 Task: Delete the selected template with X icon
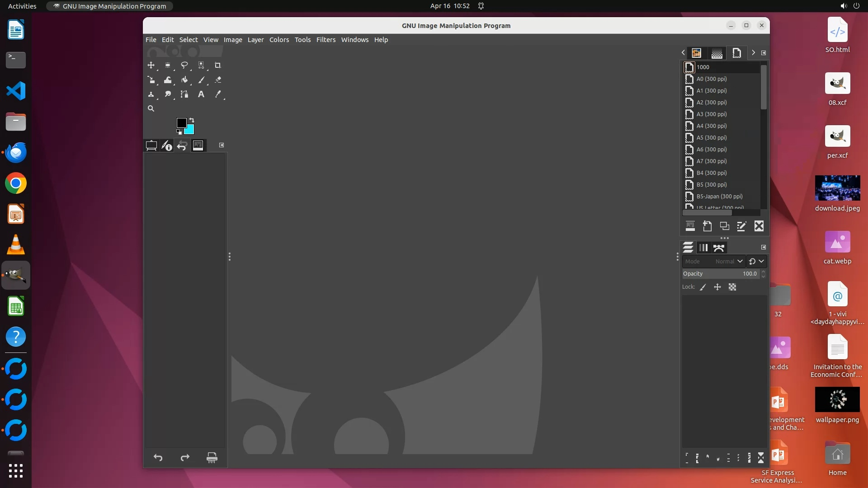click(759, 226)
